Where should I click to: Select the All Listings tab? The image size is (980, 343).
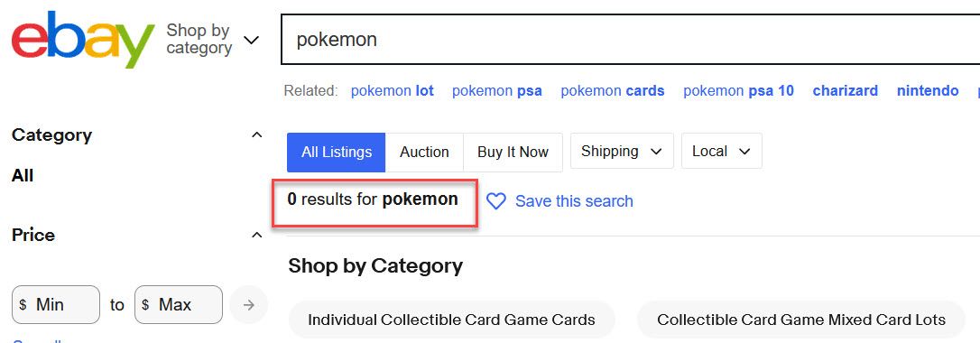click(x=337, y=152)
